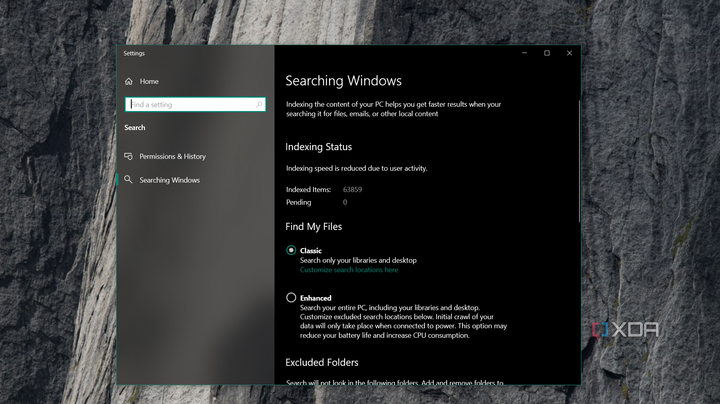Click the Settings title bar text
Viewport: 720px width, 404px height.
(x=134, y=53)
